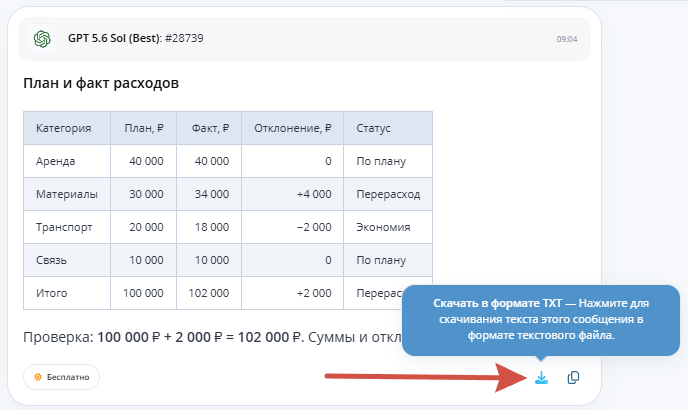Image resolution: width=688 pixels, height=410 pixels.
Task: Click the message title GPT 5.6 Sol (Best)
Action: pyautogui.click(x=115, y=38)
